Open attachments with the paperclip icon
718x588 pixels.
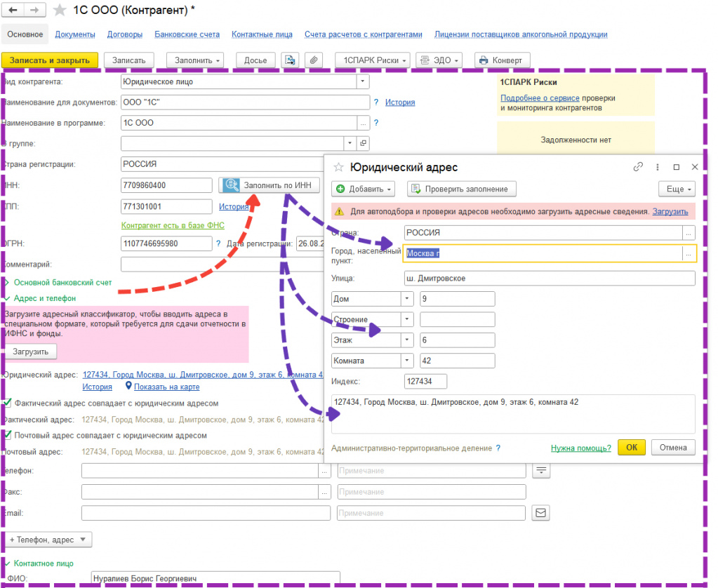(x=314, y=60)
